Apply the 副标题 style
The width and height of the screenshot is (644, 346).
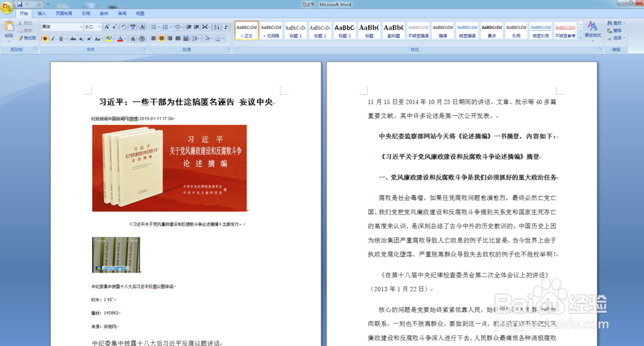[393, 31]
